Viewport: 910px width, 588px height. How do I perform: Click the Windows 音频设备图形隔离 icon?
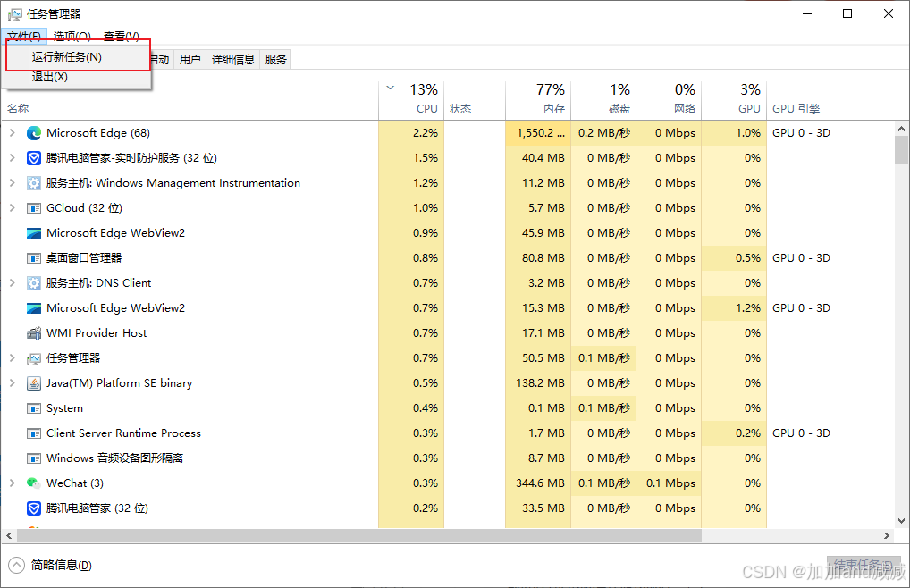pos(34,458)
